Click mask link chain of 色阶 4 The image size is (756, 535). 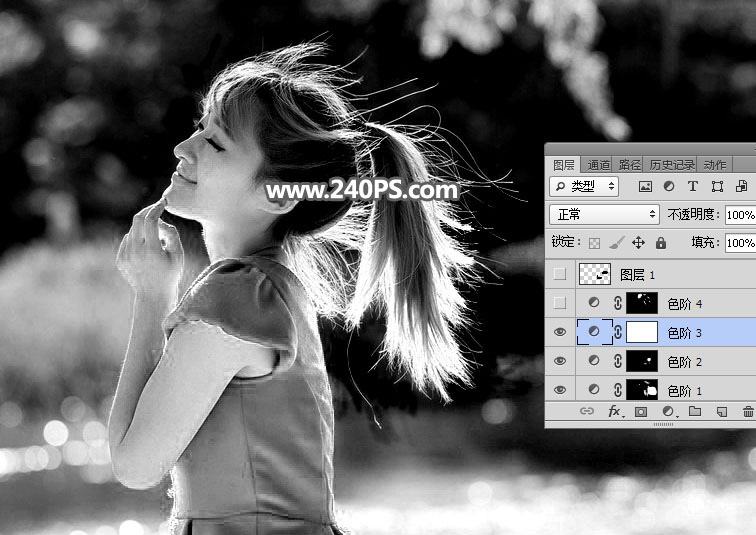[618, 303]
